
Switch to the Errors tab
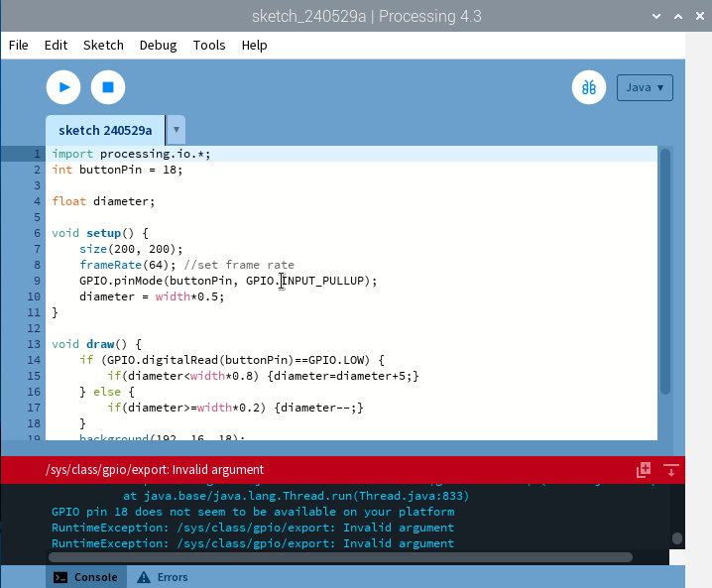point(163,577)
